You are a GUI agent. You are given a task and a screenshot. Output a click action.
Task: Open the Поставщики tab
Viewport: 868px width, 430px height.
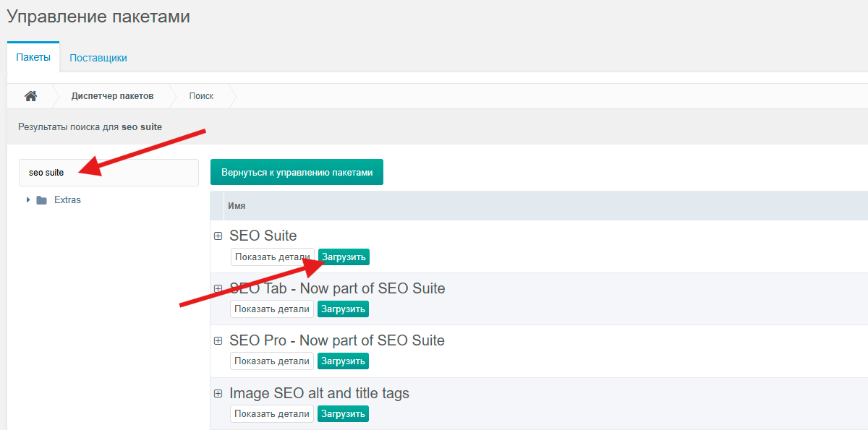(x=98, y=58)
